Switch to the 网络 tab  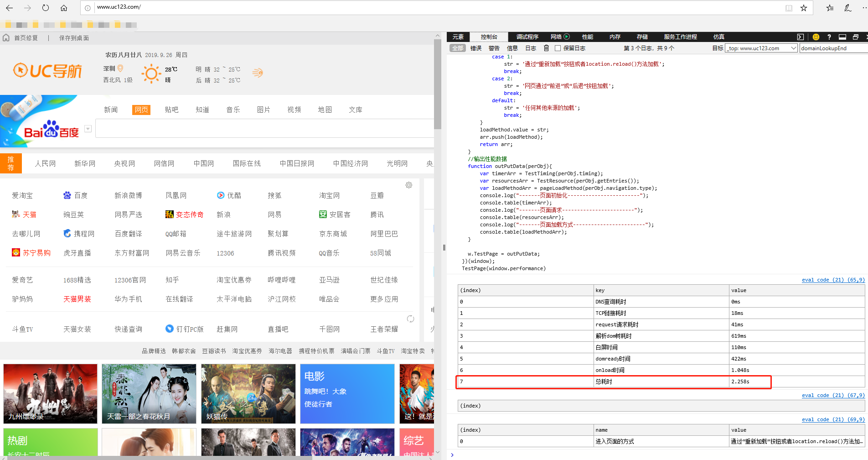click(x=556, y=37)
